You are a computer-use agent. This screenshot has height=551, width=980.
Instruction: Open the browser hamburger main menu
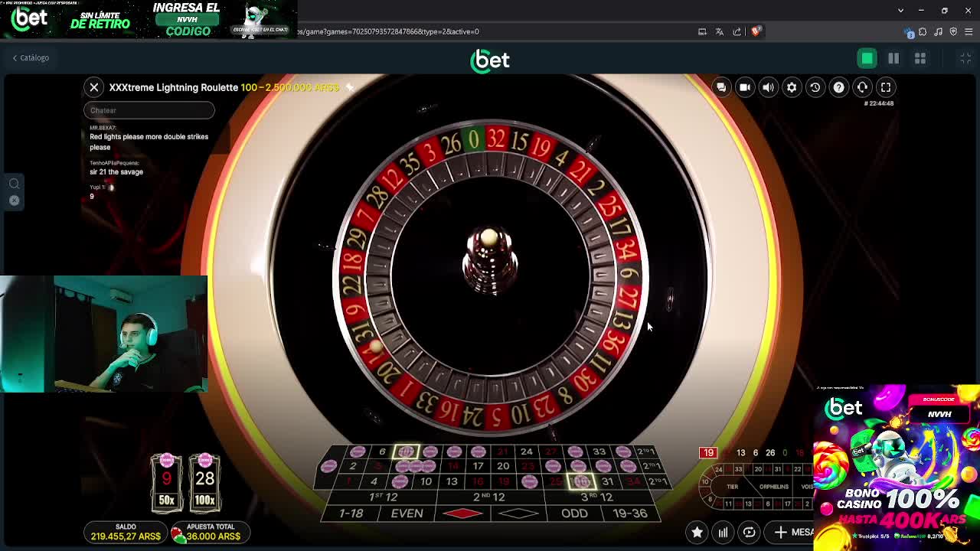pos(969,31)
